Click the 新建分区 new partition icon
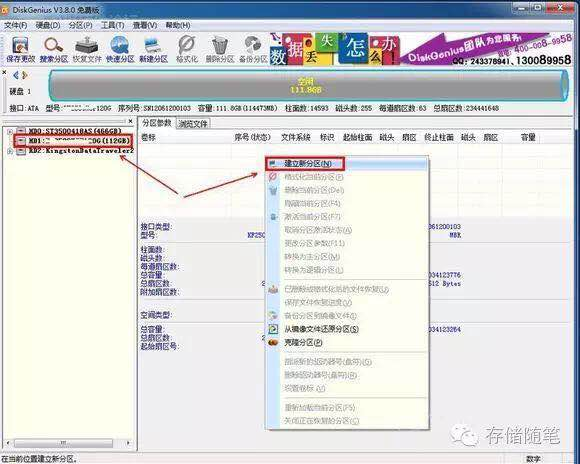580x464 pixels. (153, 50)
